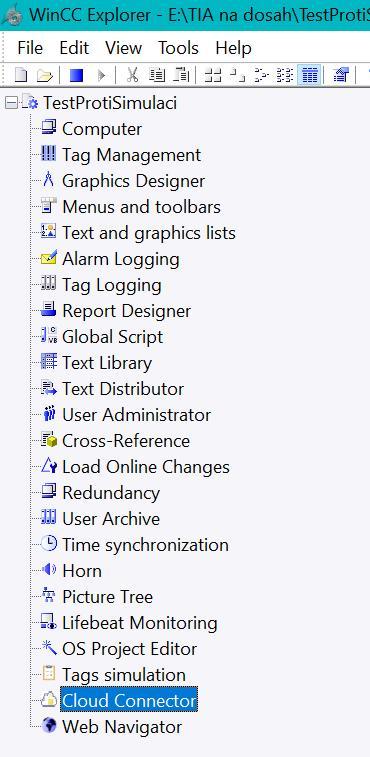Switch to Large Icons view

[213, 76]
